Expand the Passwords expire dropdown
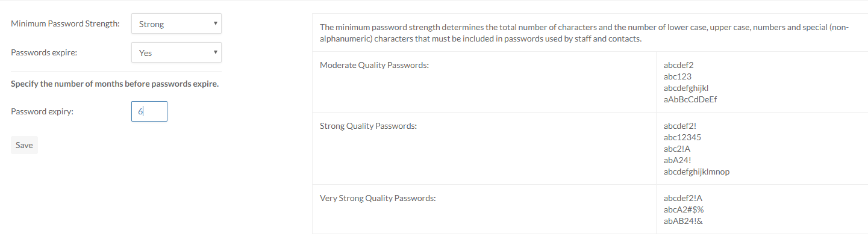The height and width of the screenshot is (251, 868). click(176, 52)
